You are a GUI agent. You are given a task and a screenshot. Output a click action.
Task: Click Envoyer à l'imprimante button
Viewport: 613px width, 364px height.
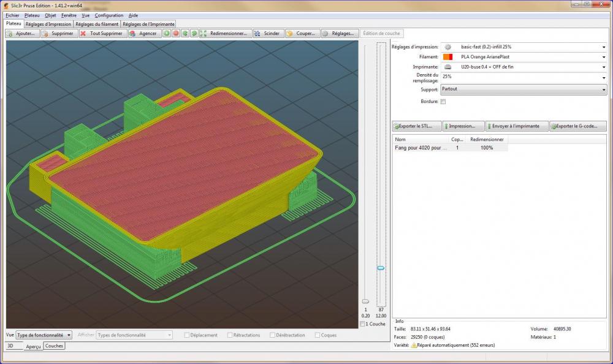[516, 126]
